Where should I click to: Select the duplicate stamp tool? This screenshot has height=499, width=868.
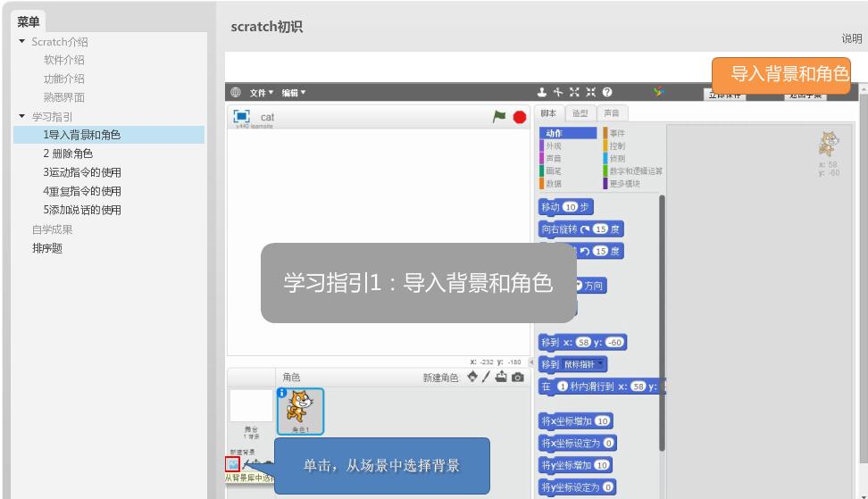[x=542, y=92]
